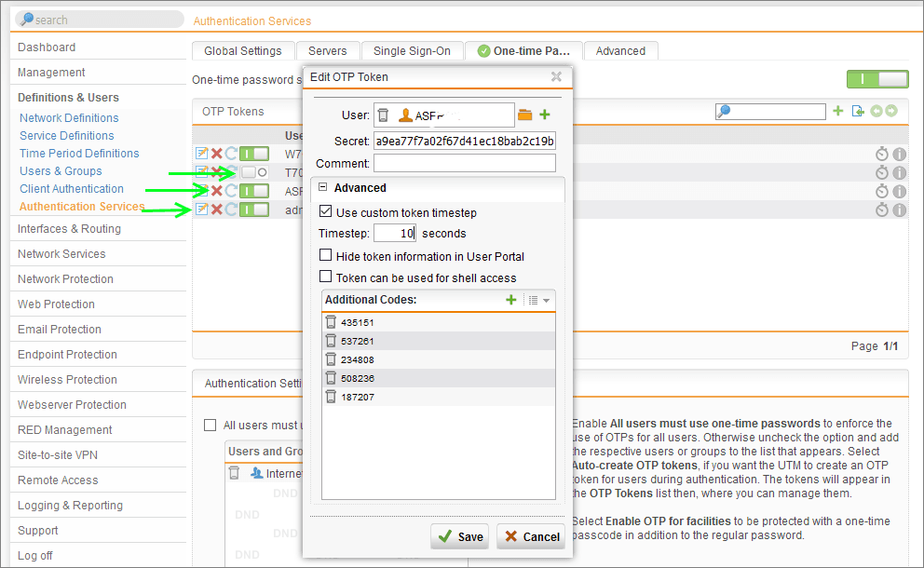This screenshot has width=924, height=568.
Task: Edit the W7 token row
Action: [x=201, y=154]
